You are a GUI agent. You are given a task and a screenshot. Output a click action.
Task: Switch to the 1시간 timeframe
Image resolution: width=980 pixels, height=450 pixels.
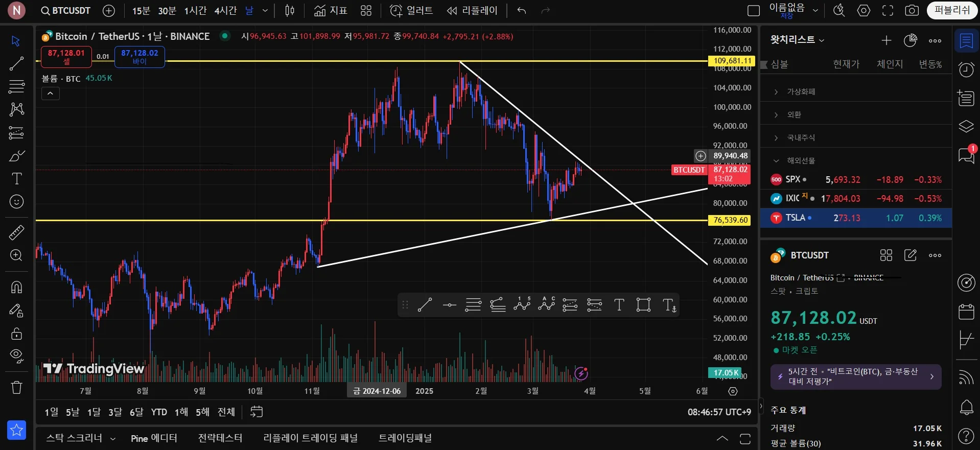click(x=195, y=11)
